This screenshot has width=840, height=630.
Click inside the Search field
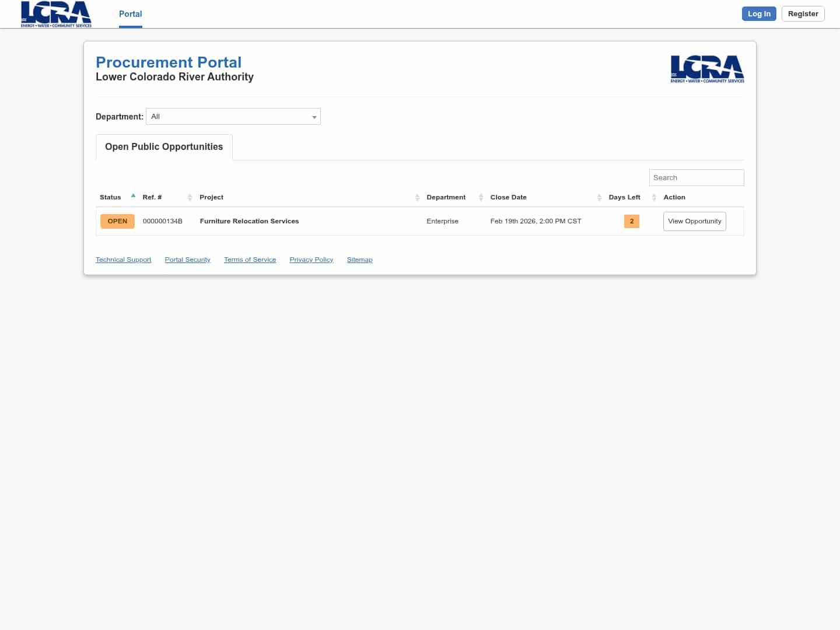coord(696,177)
